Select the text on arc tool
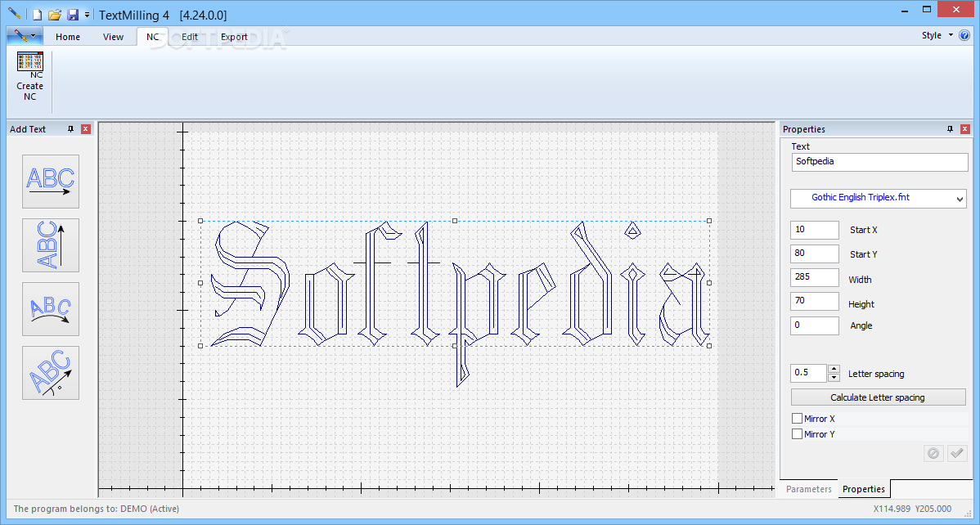This screenshot has width=980, height=525. (51, 309)
